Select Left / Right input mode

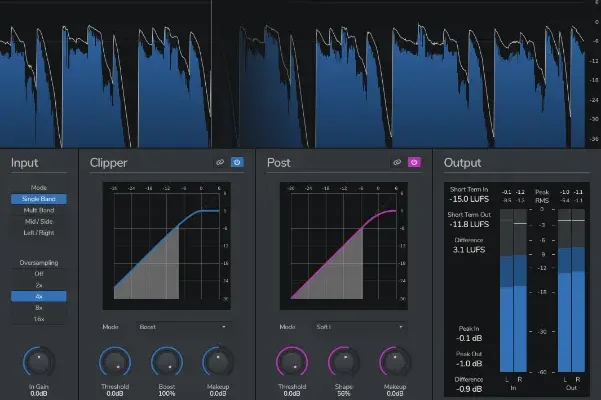point(37,233)
